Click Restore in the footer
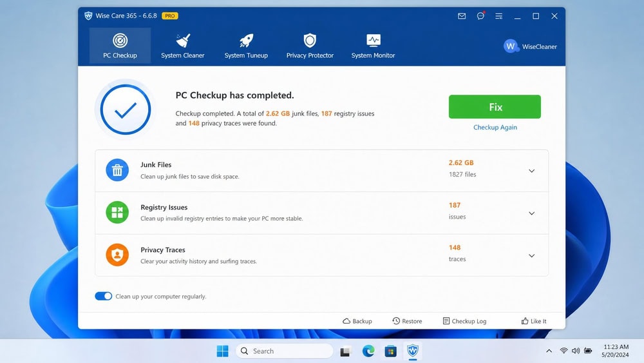Viewport: 644px width, 363px height. (407, 321)
